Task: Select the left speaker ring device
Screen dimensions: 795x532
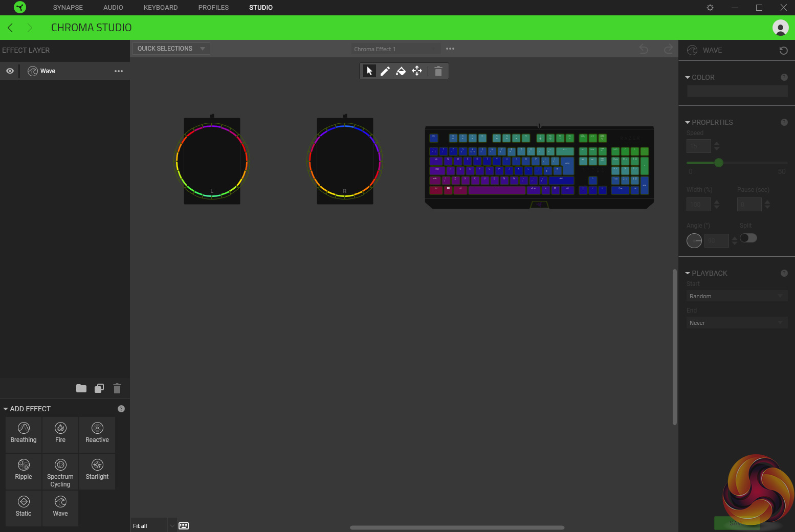Action: click(212, 161)
